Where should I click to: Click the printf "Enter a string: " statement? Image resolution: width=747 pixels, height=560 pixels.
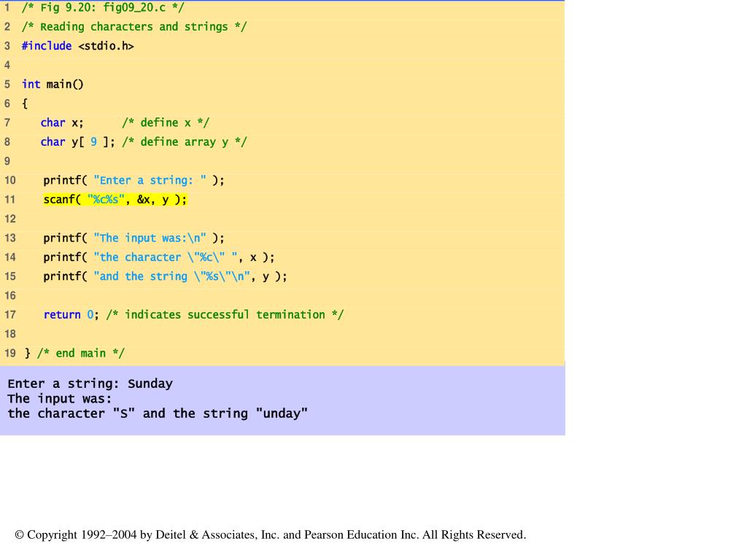tap(134, 181)
